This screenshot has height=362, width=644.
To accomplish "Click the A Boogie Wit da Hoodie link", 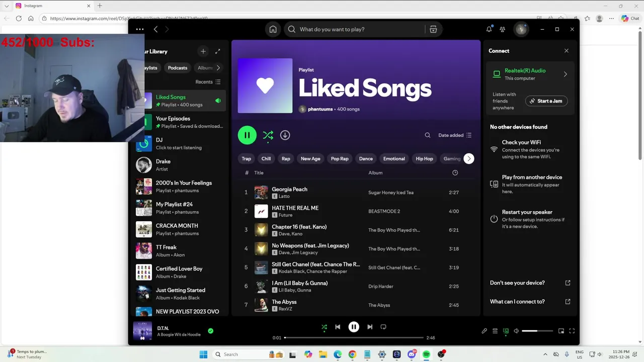I will 179,335.
